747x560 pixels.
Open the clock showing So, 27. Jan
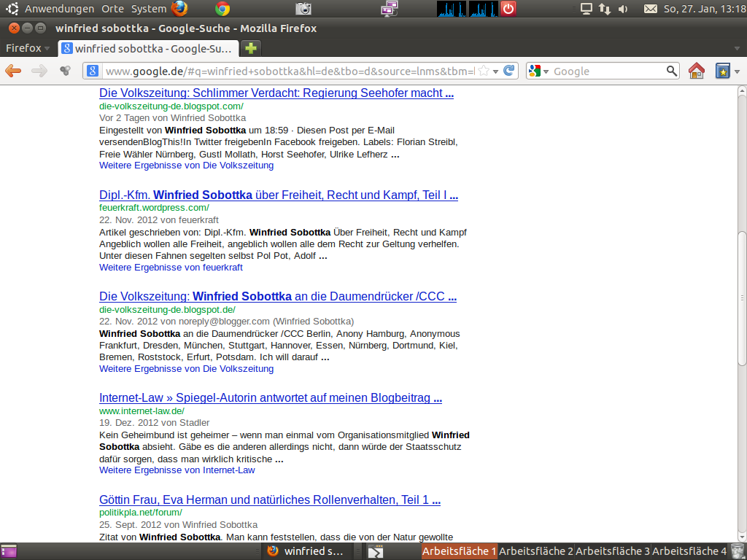click(705, 9)
